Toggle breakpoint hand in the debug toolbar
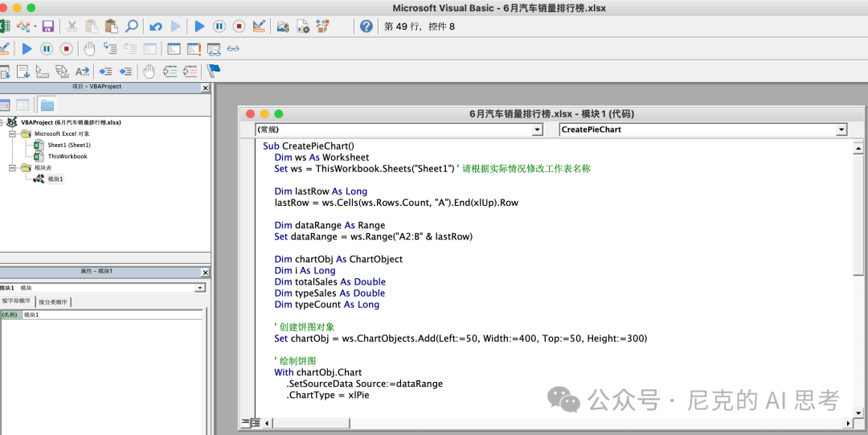868x435 pixels. [x=90, y=49]
